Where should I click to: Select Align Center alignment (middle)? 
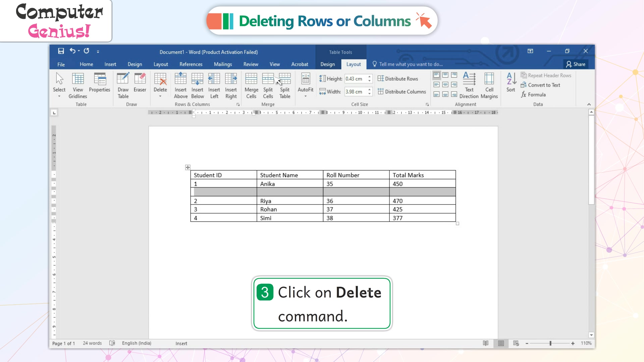coord(445,85)
